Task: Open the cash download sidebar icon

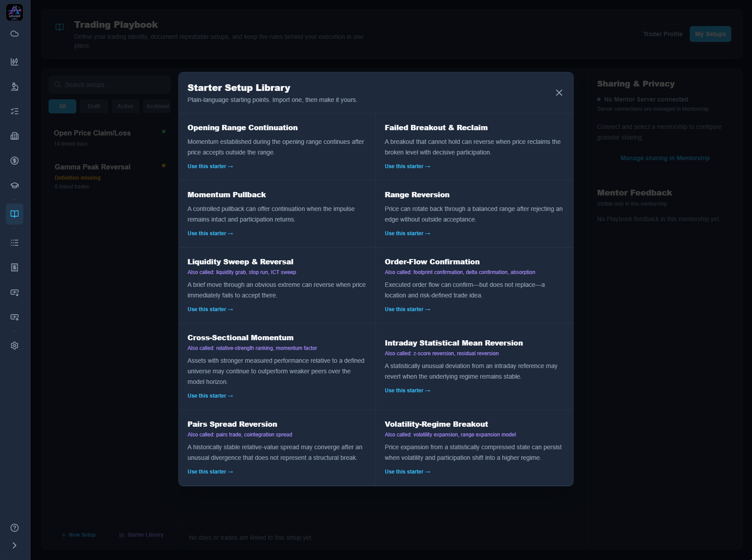Action: 15,293
